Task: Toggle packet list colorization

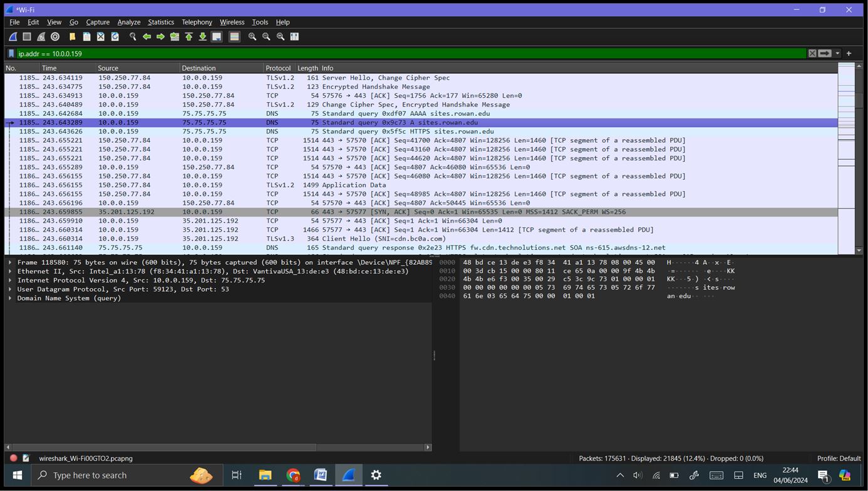Action: click(234, 36)
